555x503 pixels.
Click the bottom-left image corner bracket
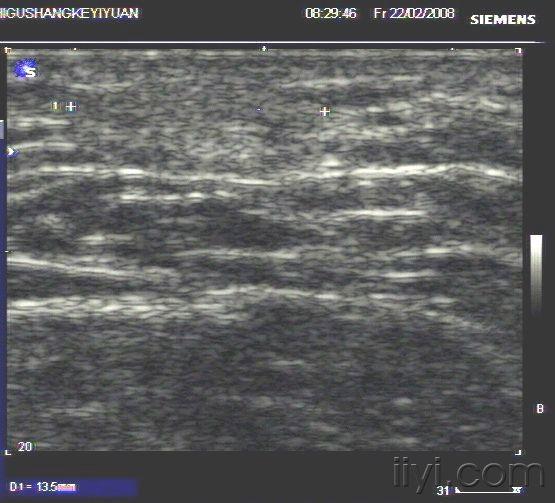[x=8, y=452]
